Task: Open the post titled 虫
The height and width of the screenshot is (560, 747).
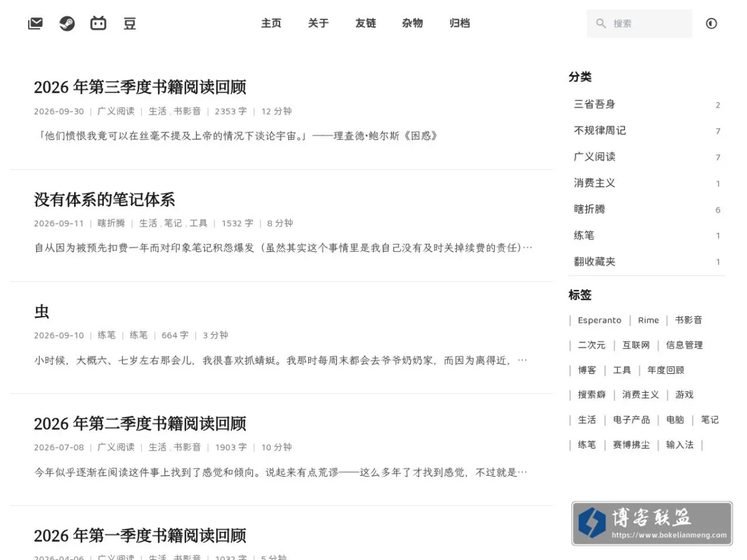Action: [x=42, y=312]
